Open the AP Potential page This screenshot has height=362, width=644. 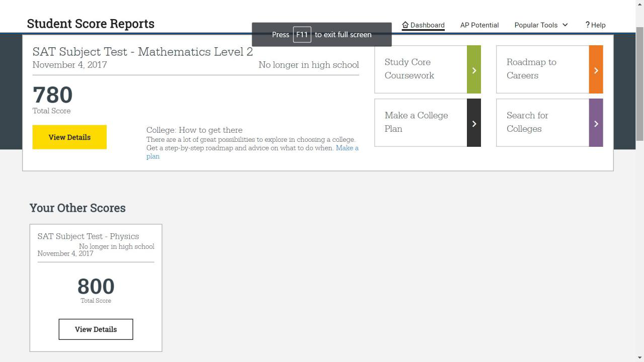click(x=479, y=25)
